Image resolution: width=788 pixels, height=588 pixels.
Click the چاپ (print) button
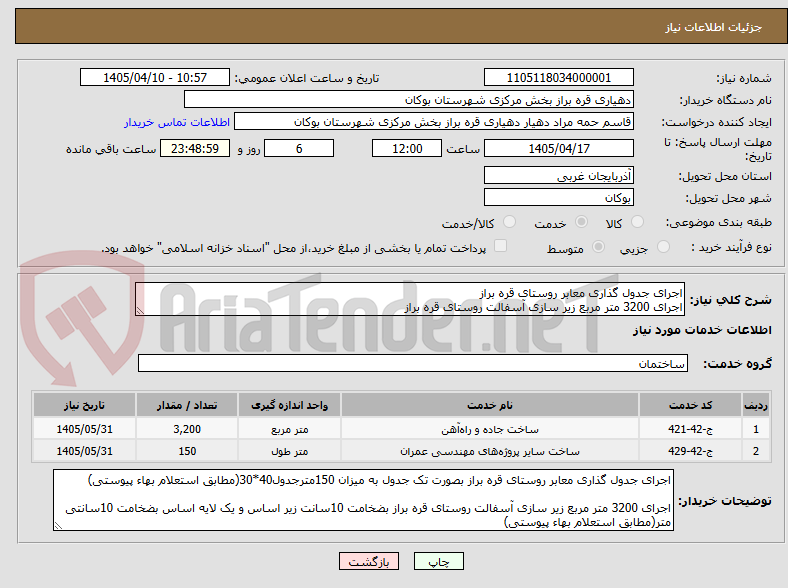[x=438, y=561]
